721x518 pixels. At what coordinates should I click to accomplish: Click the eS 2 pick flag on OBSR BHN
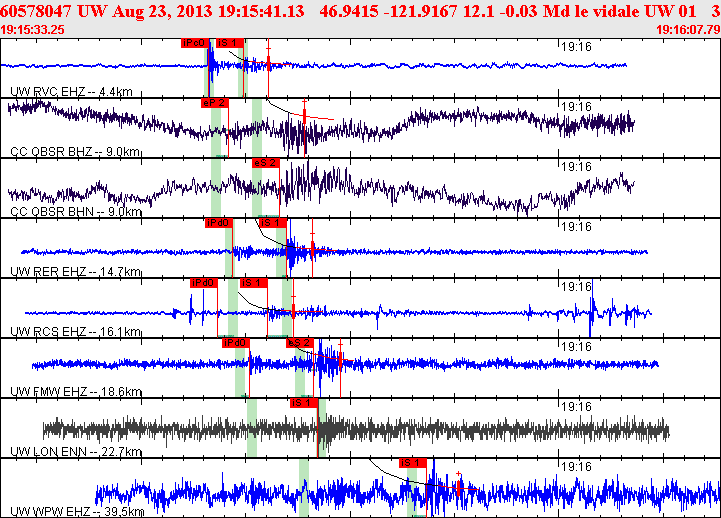point(265,163)
